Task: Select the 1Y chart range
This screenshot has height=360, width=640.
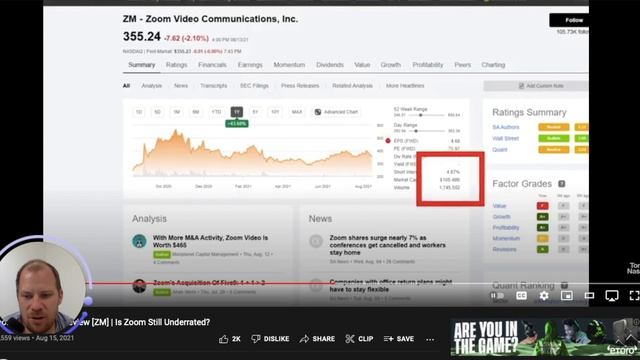Action: pos(237,112)
